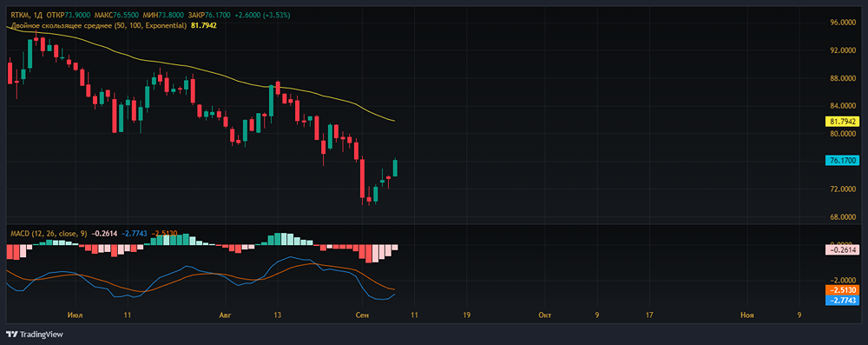The width and height of the screenshot is (868, 345).
Task: Click the 19 date label on time axis
Action: coord(466,315)
